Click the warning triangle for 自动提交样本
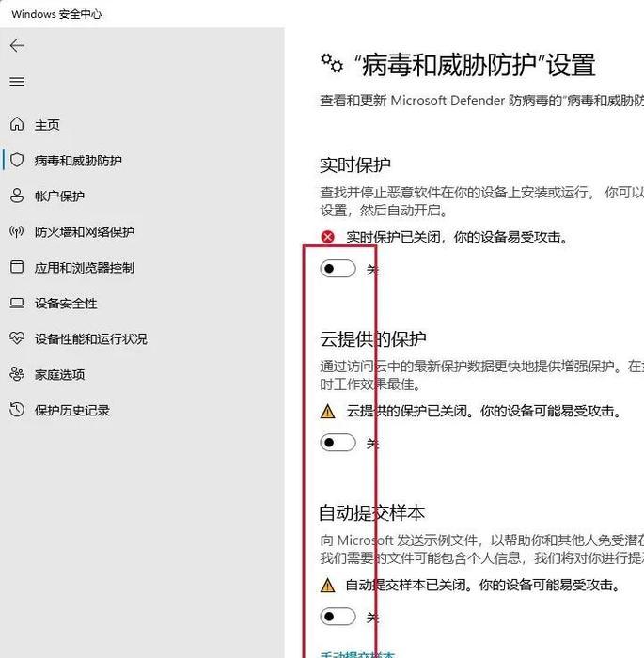 [x=327, y=585]
